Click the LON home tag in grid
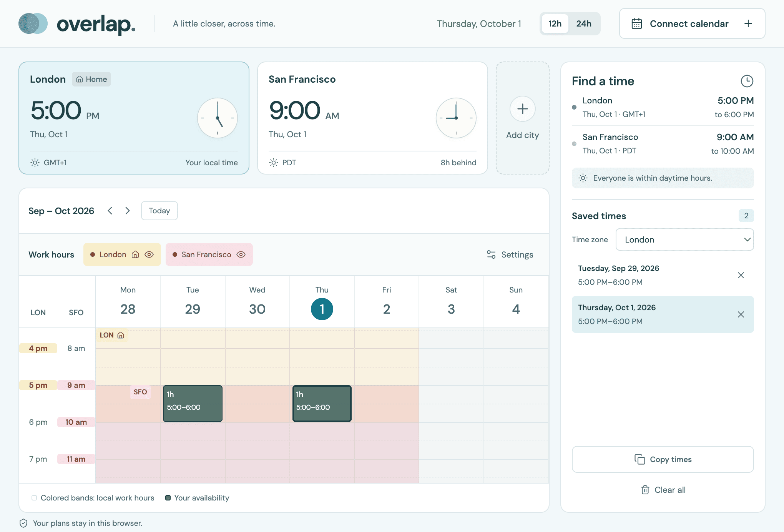784x532 pixels. (x=112, y=335)
